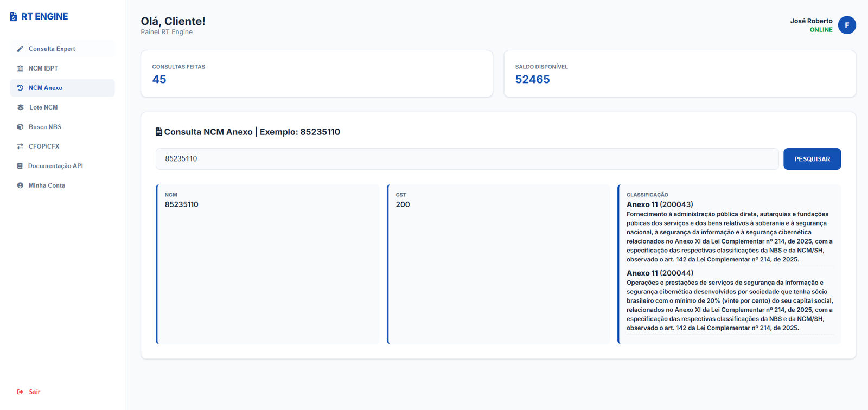Click the cube icon beside Busca NBS

point(20,127)
